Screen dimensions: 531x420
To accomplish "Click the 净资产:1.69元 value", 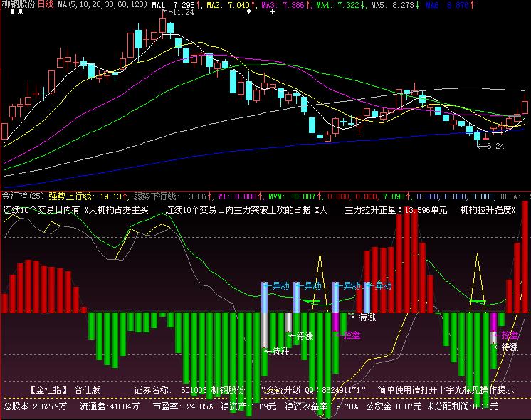I will click(248, 406).
